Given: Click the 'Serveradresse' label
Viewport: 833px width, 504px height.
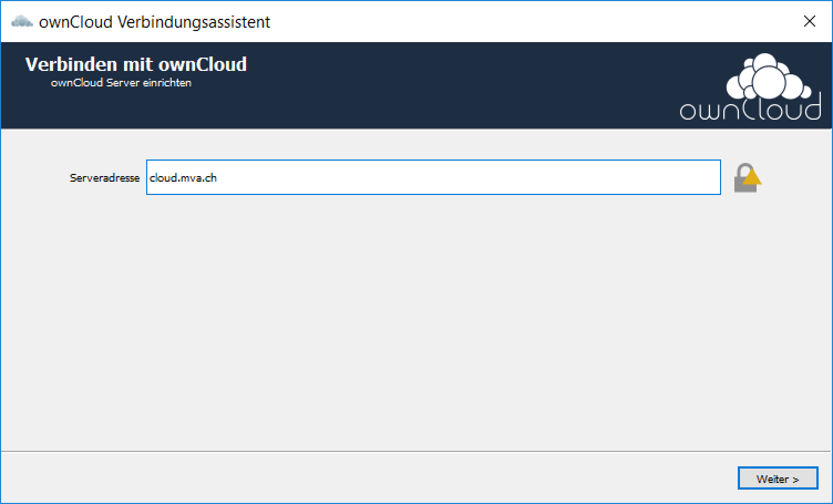Looking at the screenshot, I should coord(105,178).
